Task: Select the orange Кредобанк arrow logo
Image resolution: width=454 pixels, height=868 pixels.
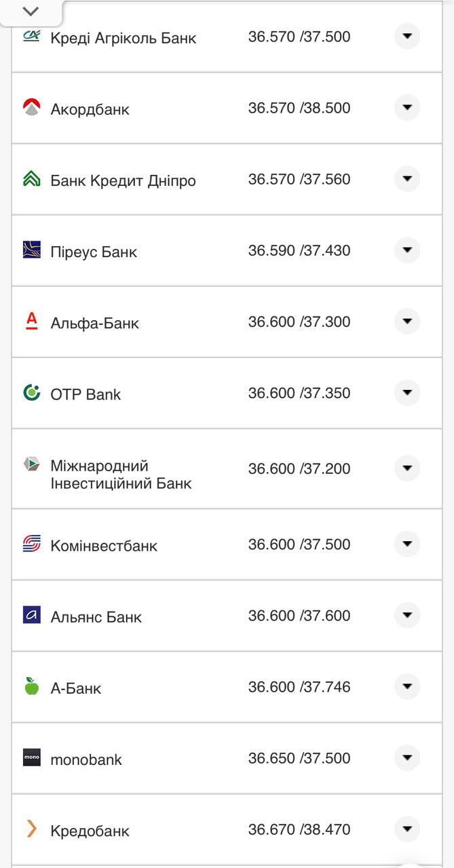Action: [32, 829]
